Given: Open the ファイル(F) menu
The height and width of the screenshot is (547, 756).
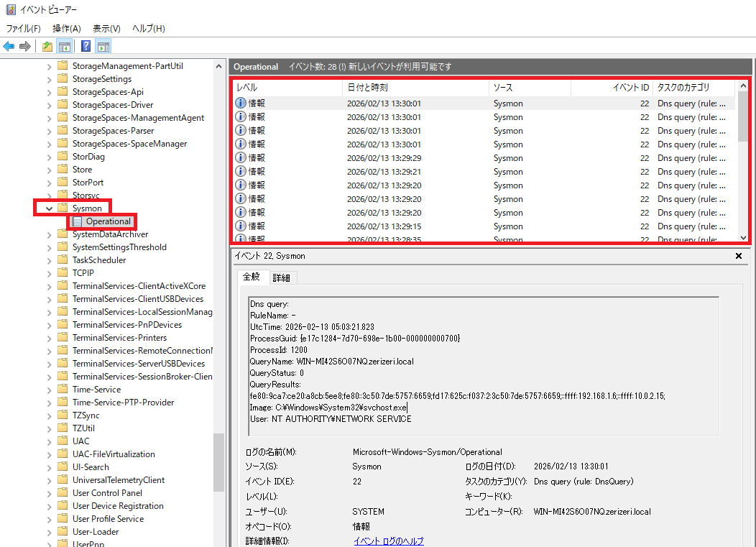Looking at the screenshot, I should tap(23, 28).
